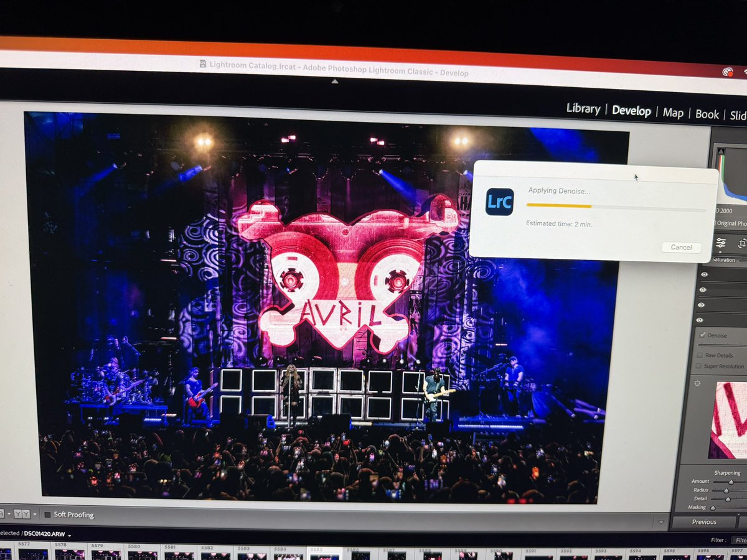Open the Slideshow module tab
This screenshot has height=560, width=747.
(738, 116)
